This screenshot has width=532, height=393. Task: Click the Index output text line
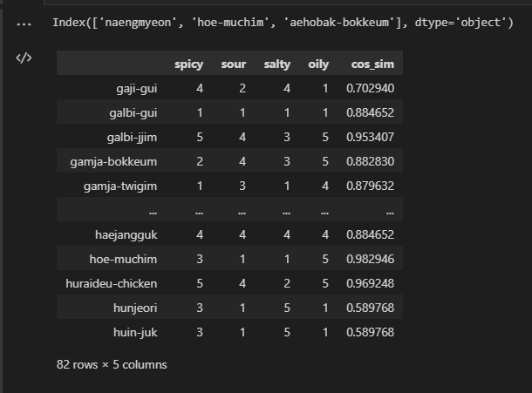pos(283,23)
